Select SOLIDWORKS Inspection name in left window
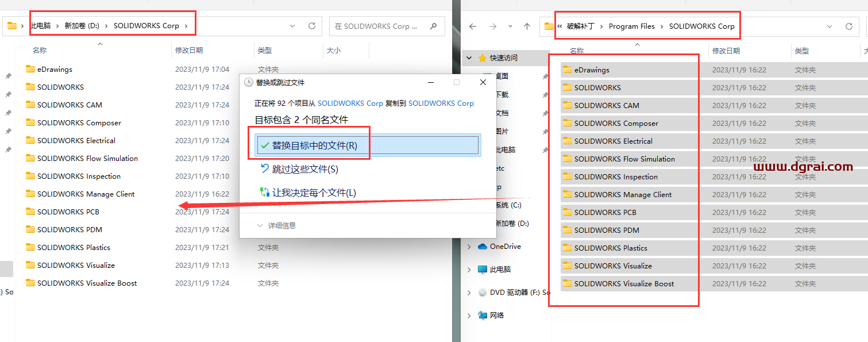The width and height of the screenshot is (868, 342). click(x=79, y=176)
